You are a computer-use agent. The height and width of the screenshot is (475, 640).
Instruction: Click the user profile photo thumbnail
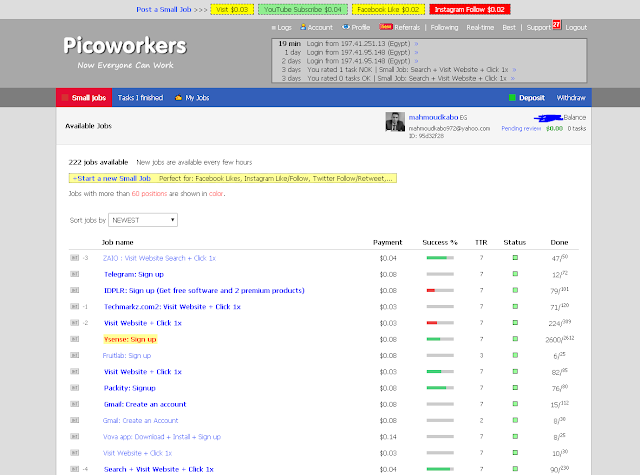point(395,122)
